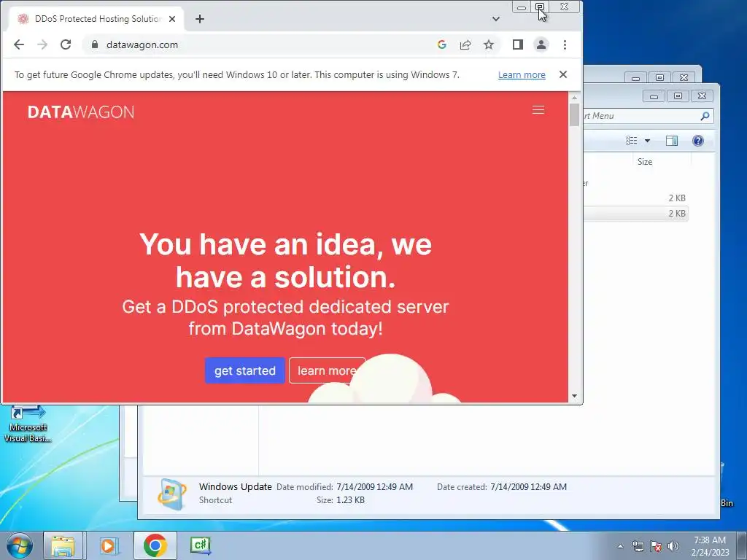
Task: Select the highlighted 2 KB file row
Action: (635, 214)
